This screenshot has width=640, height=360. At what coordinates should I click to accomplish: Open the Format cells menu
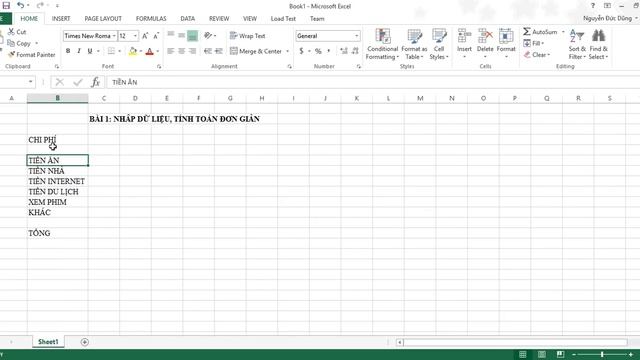(x=506, y=43)
